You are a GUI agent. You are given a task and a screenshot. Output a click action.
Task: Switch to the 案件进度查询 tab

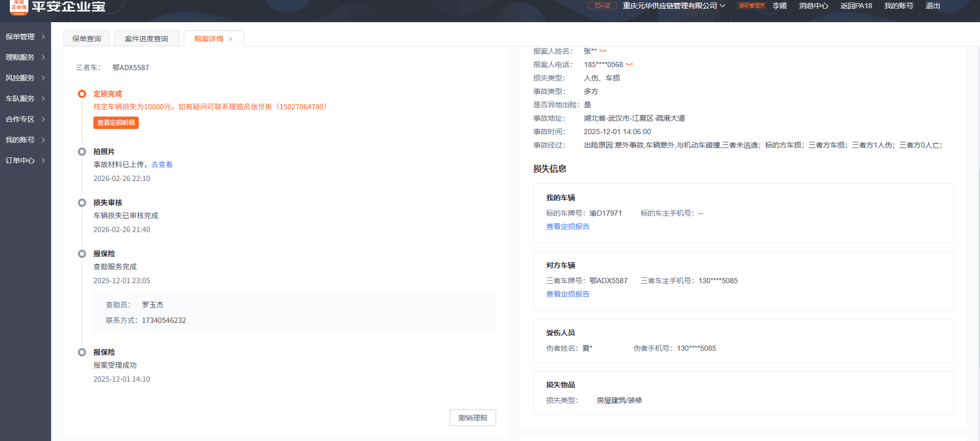point(146,39)
